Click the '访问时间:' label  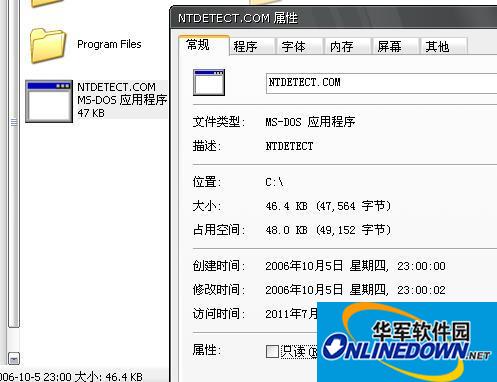click(219, 314)
